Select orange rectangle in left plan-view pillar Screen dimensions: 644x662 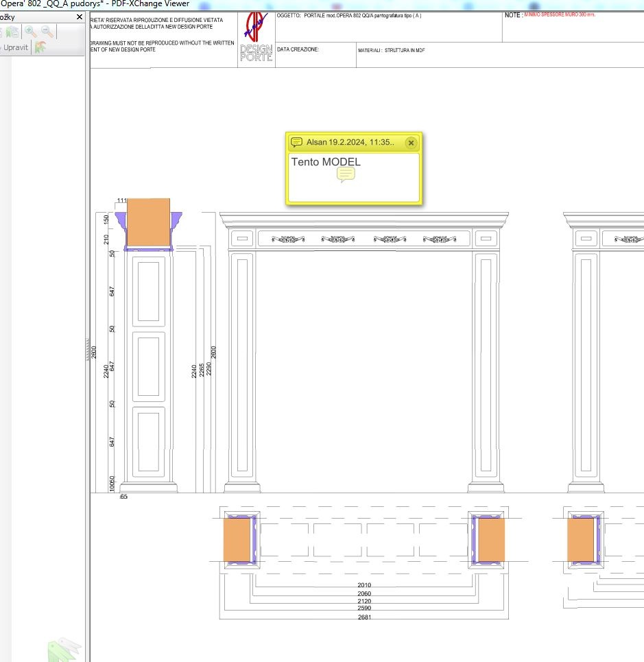pos(237,540)
